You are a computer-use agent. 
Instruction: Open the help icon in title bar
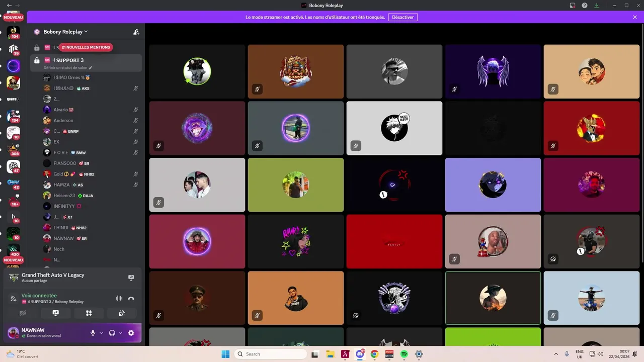[585, 6]
